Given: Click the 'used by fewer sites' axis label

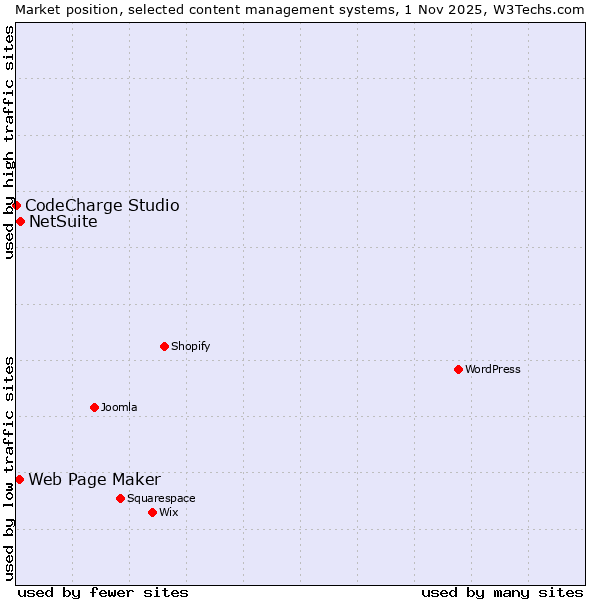Looking at the screenshot, I should 103,592.
